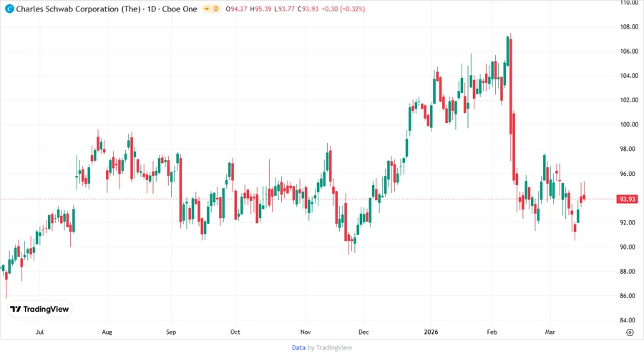The image size is (644, 356).
Task: Click the Mar label on time axis
Action: [550, 332]
